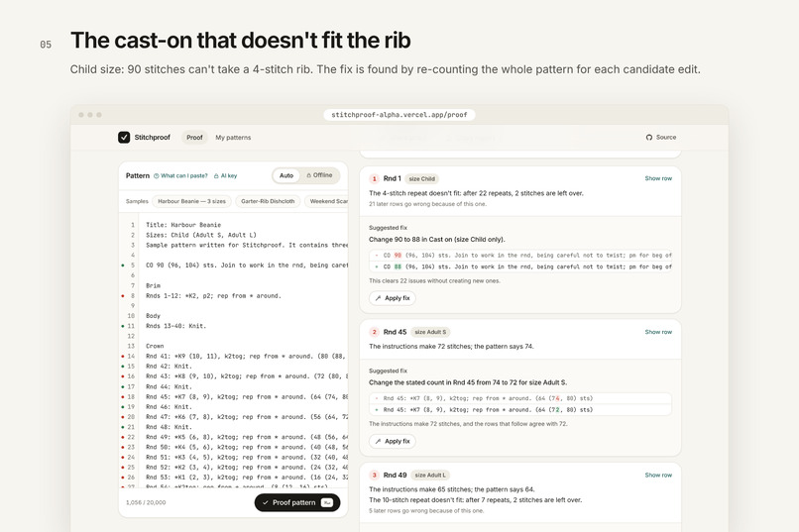
Task: Click the size Child tag
Action: click(422, 178)
